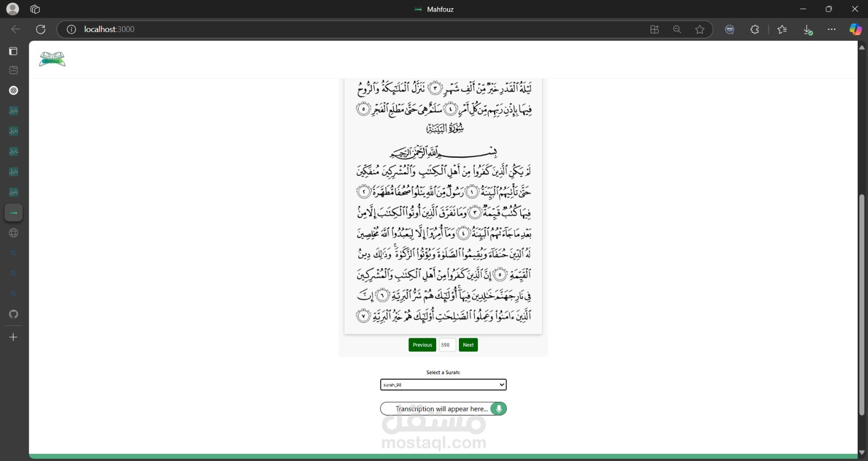View site information icon in address bar

click(x=71, y=29)
